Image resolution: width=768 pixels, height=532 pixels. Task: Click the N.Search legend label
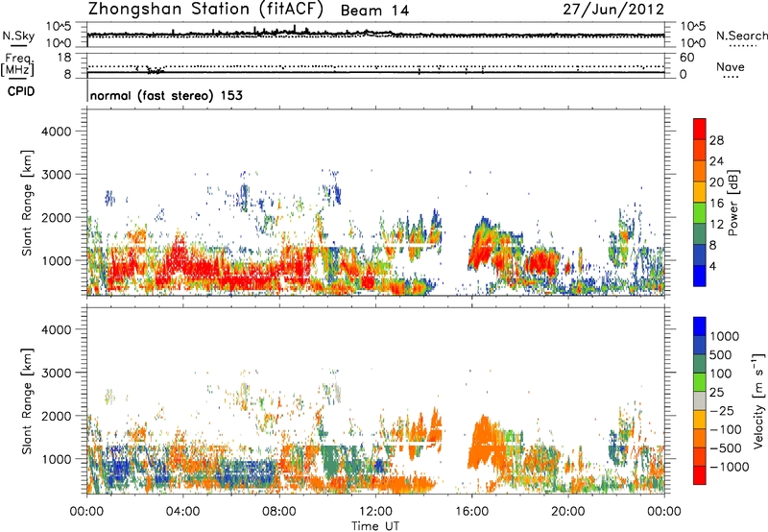point(741,36)
